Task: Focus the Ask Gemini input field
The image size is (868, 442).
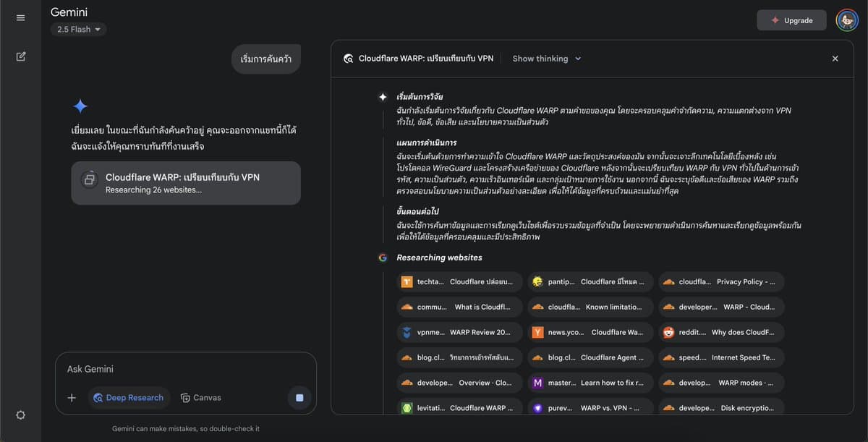Action: tap(185, 369)
